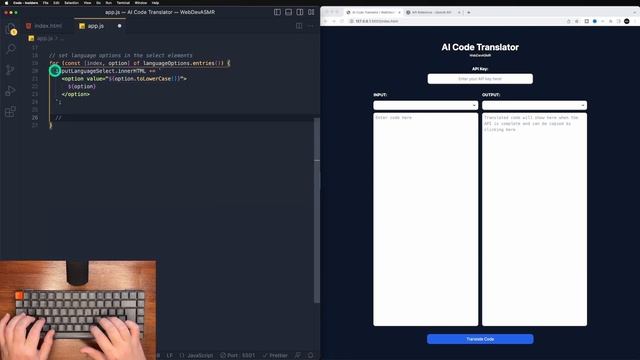Toggle primary sidebar layout icon in title bar

point(277,12)
